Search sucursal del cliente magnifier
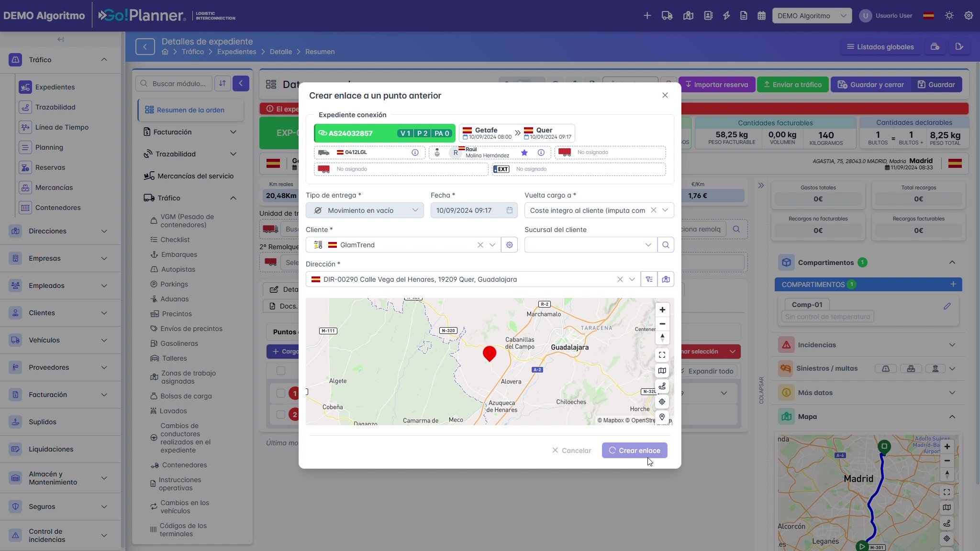980x551 pixels. (x=666, y=245)
